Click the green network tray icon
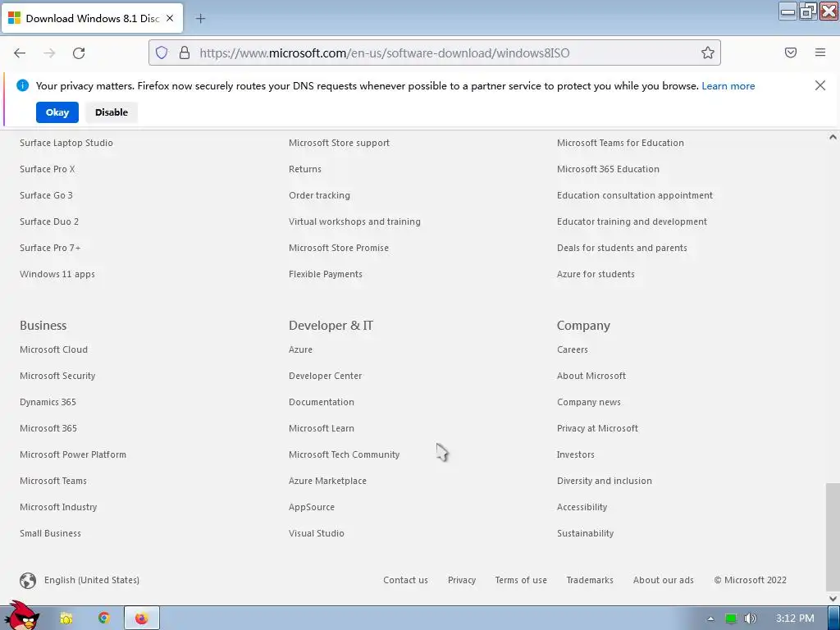The height and width of the screenshot is (630, 840). coord(731,619)
